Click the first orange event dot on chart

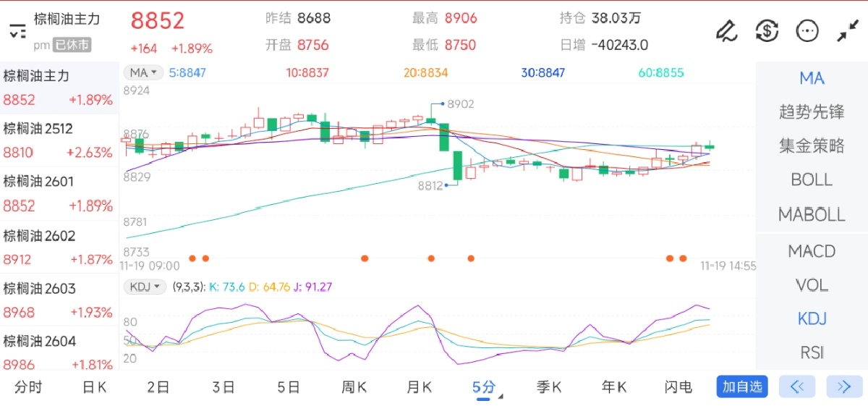coord(192,258)
